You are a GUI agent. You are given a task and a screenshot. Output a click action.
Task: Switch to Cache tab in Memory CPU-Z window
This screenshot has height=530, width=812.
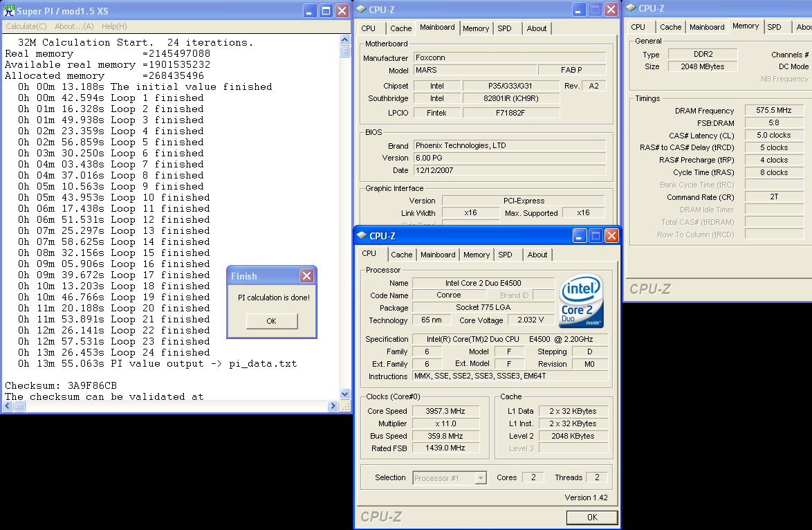click(x=671, y=27)
